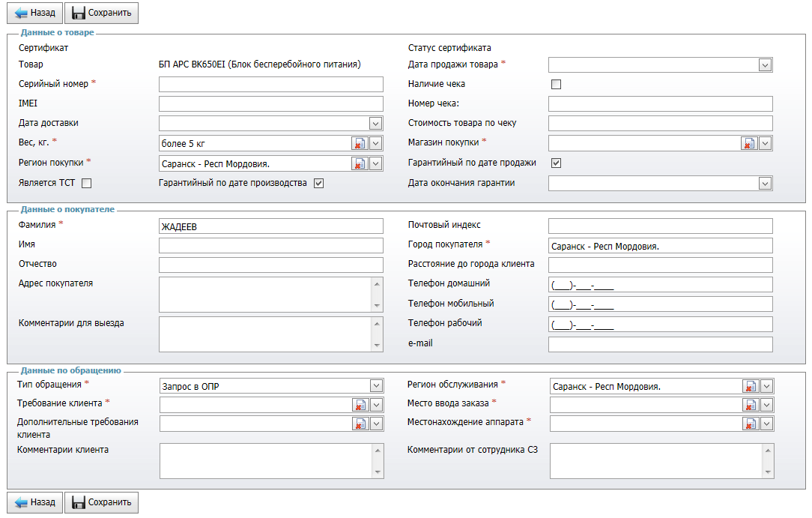This screenshot has height=518, width=812.
Task: Focus the Почтовый индекс input field
Action: point(660,226)
